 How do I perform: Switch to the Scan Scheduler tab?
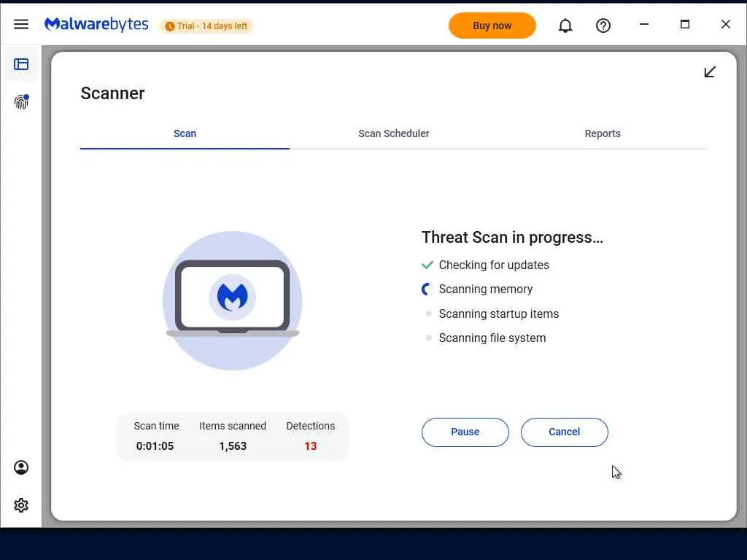[x=393, y=134]
